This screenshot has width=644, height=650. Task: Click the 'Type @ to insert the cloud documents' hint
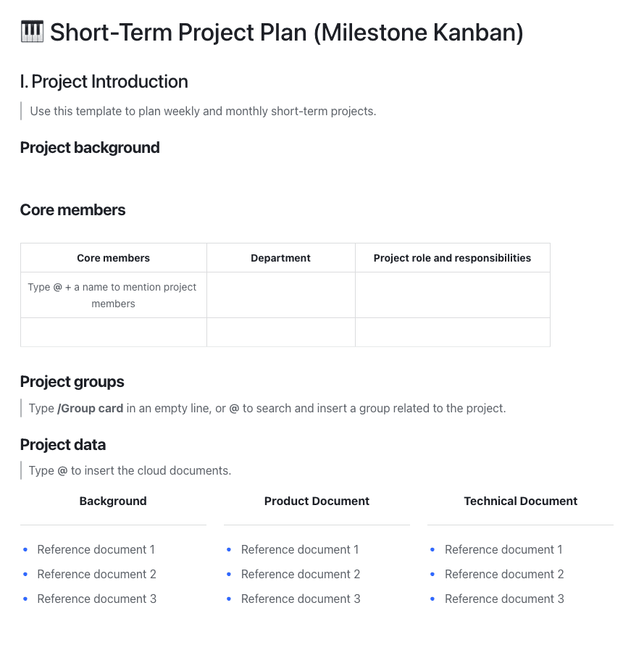pos(130,471)
